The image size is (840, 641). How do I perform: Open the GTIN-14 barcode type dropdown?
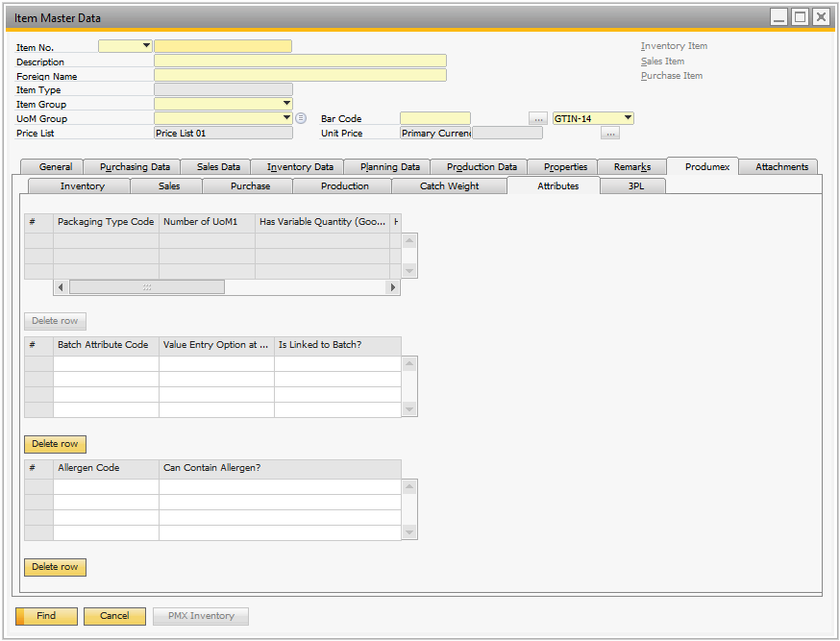(628, 118)
